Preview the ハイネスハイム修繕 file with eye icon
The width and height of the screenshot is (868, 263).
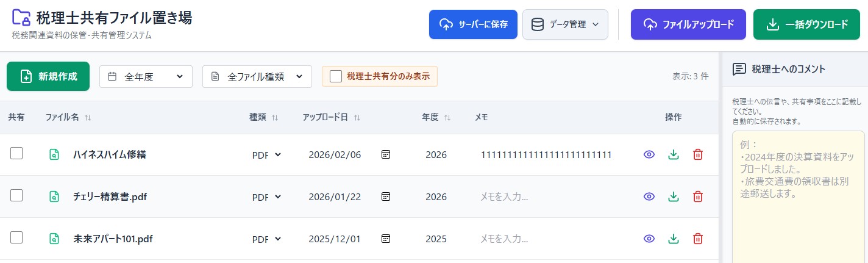pyautogui.click(x=649, y=155)
